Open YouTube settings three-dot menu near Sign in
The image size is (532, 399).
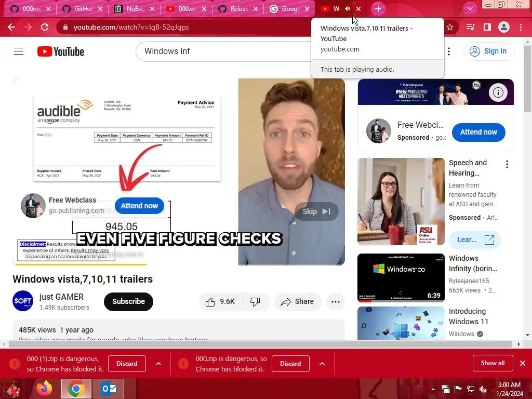[x=449, y=51]
